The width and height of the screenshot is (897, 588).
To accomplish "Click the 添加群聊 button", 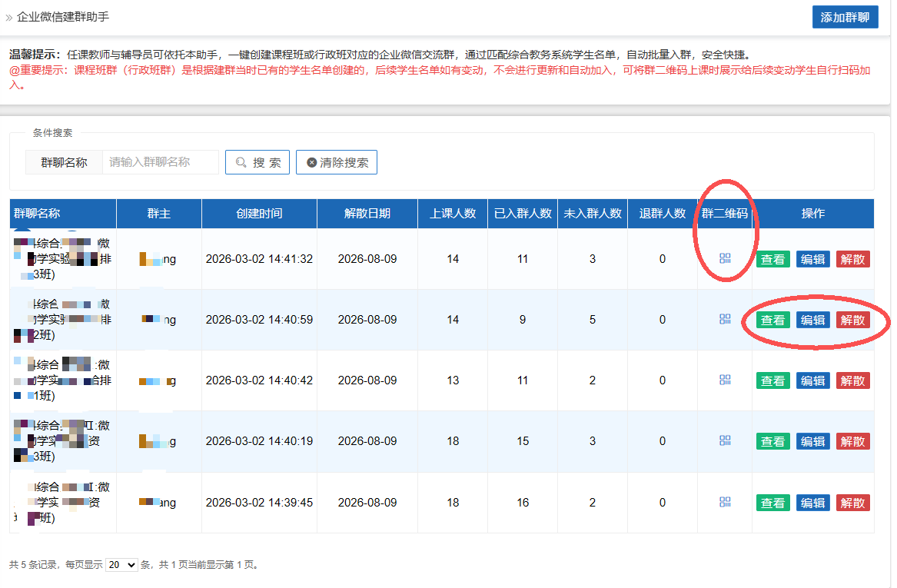I will coord(845,17).
